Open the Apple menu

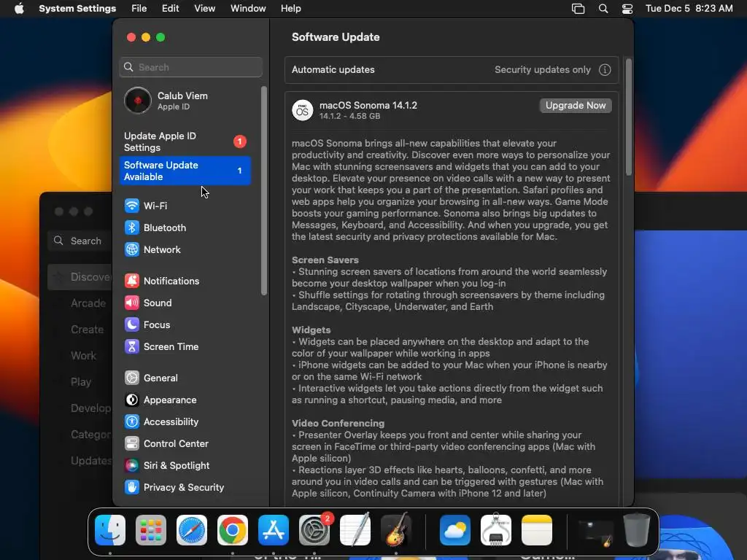(19, 9)
